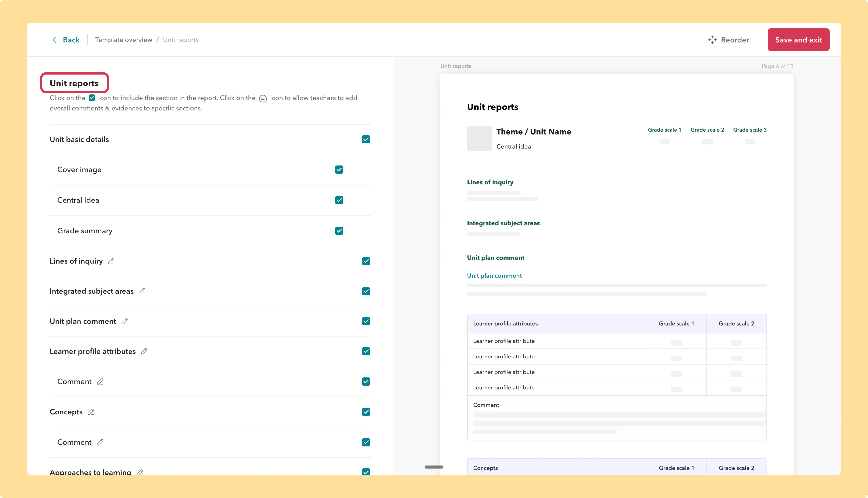Select the Cover image row label

click(79, 170)
